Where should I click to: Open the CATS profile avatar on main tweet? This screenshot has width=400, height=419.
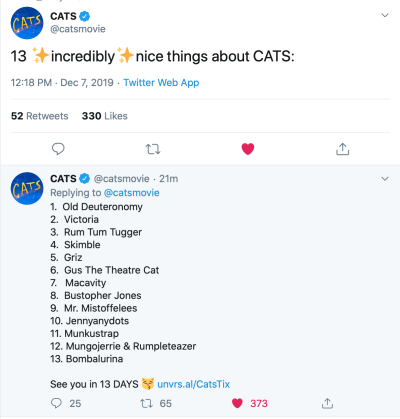pyautogui.click(x=27, y=23)
